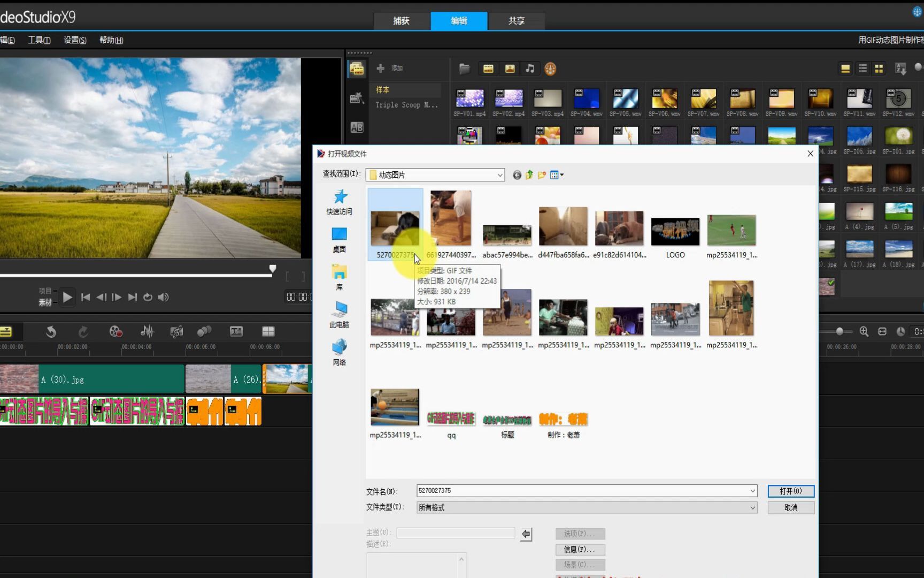Click the timeline zoom in magnifier
Viewport: 924px width, 578px height.
click(864, 331)
